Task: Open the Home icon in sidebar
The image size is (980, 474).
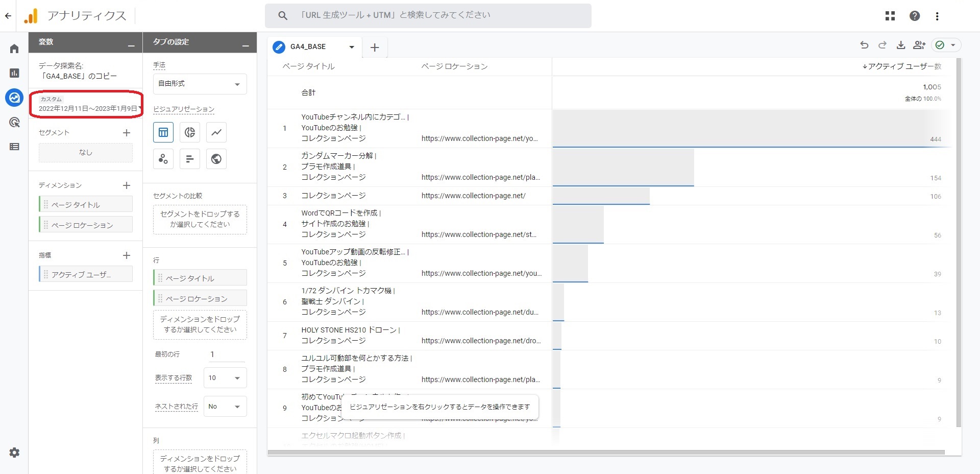Action: pos(14,49)
